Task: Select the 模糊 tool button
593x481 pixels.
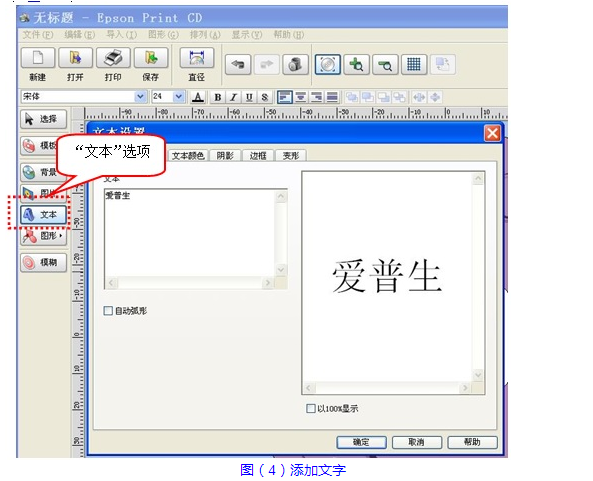Action: (x=43, y=262)
